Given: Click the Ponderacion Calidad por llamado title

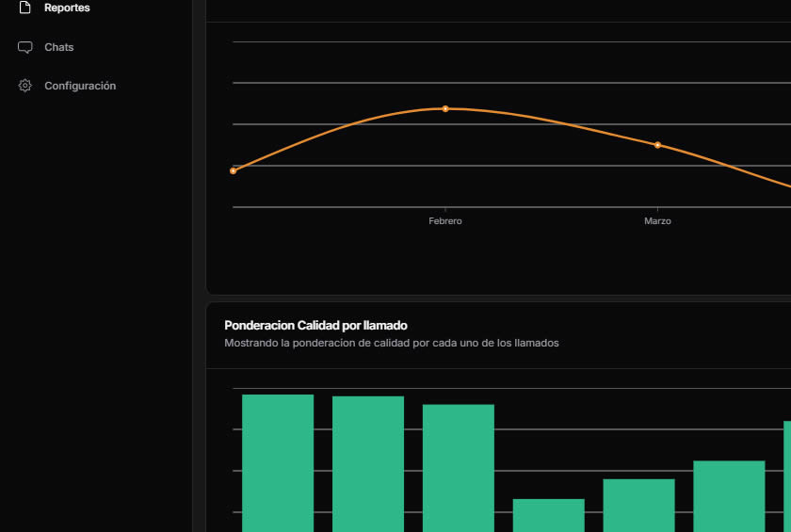Looking at the screenshot, I should click(x=315, y=325).
